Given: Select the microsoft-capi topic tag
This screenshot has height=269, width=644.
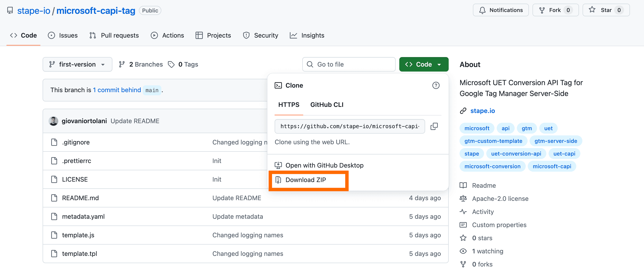Looking at the screenshot, I should click(552, 166).
